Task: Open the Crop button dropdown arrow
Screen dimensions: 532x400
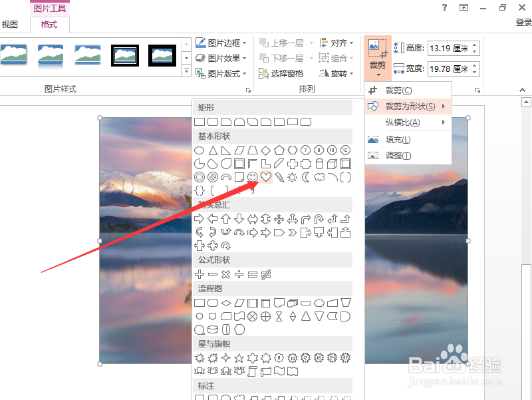Action: point(378,75)
